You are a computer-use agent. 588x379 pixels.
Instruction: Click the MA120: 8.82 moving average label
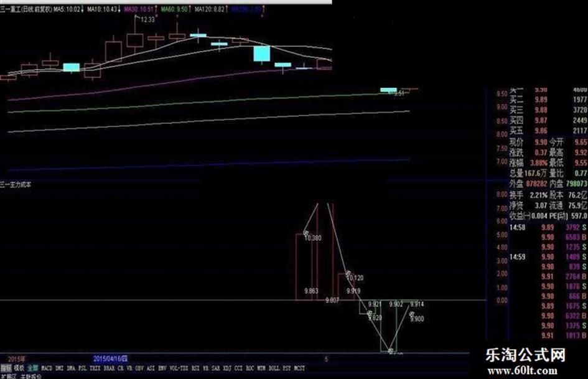point(211,9)
